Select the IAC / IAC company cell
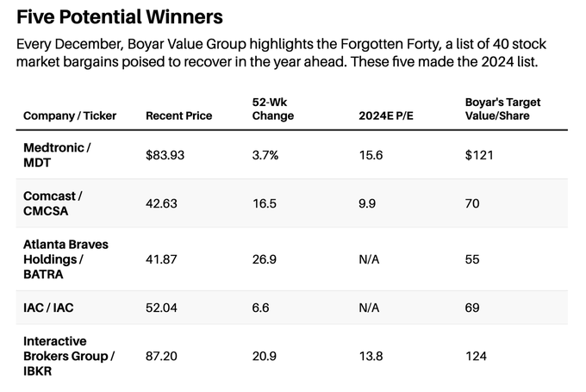Screen dimensions: 586x392 (x=48, y=308)
